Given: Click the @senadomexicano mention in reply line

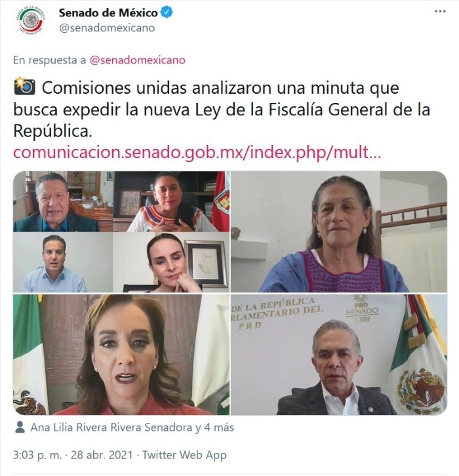Looking at the screenshot, I should pyautogui.click(x=138, y=60).
